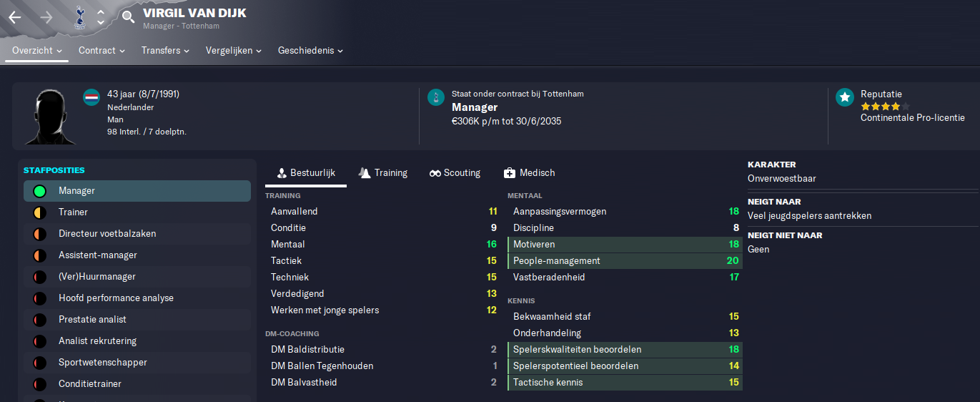The width and height of the screenshot is (980, 402).
Task: Switch to the Training tab
Action: pyautogui.click(x=383, y=172)
